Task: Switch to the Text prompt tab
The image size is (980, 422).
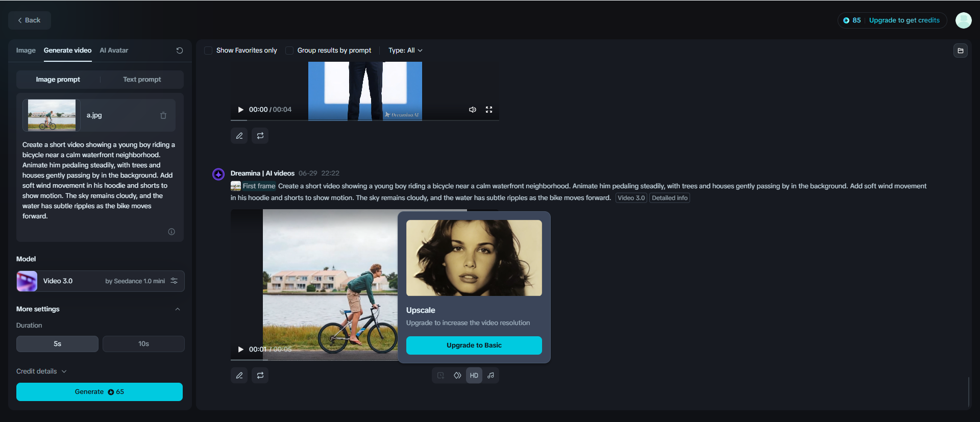Action: coord(142,80)
